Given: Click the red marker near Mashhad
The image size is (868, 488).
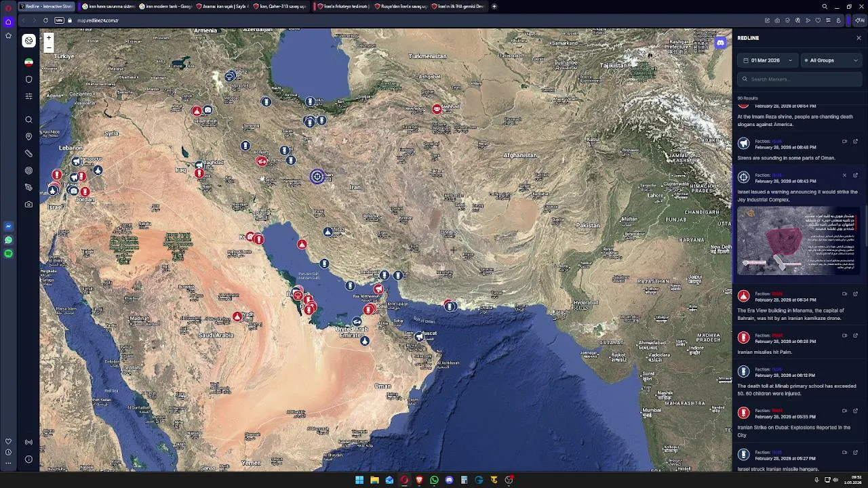Looking at the screenshot, I should tap(437, 108).
